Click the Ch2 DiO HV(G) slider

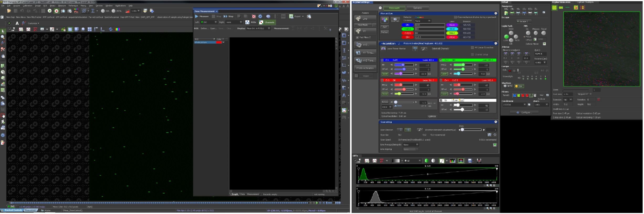463,65
